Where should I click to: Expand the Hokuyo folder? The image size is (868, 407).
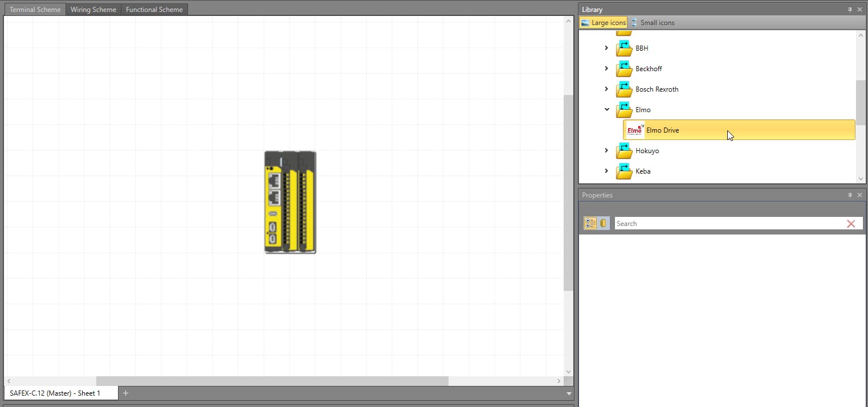606,151
